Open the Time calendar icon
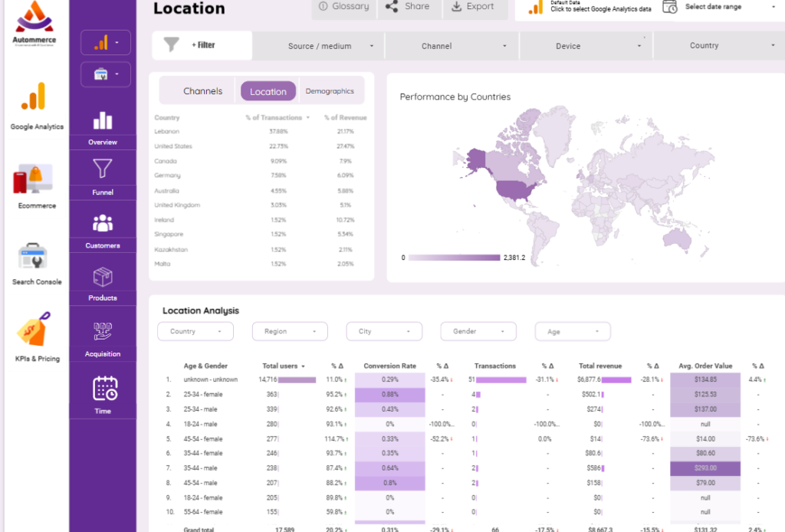Image resolution: width=785 pixels, height=532 pixels. [105, 389]
